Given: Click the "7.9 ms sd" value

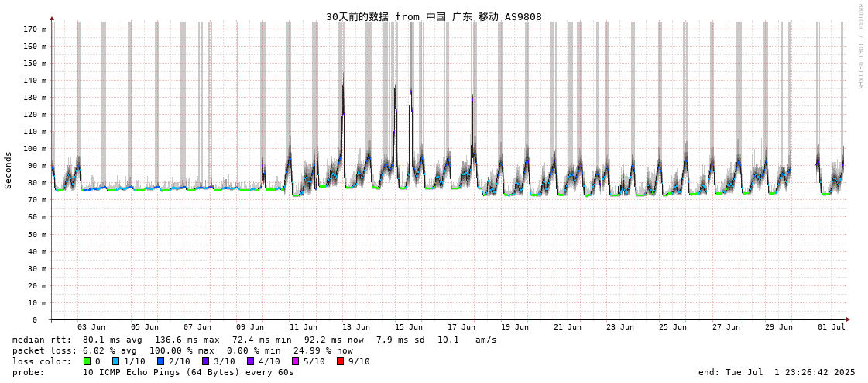Looking at the screenshot, I should click(x=401, y=340).
